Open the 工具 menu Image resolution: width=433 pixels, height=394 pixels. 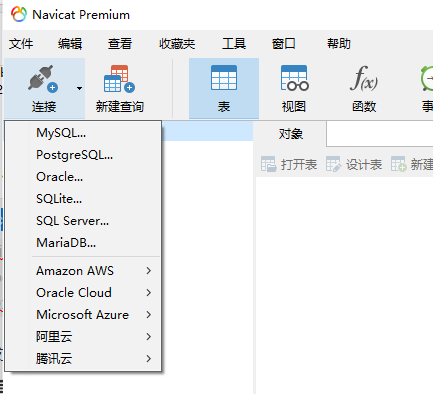pyautogui.click(x=234, y=44)
